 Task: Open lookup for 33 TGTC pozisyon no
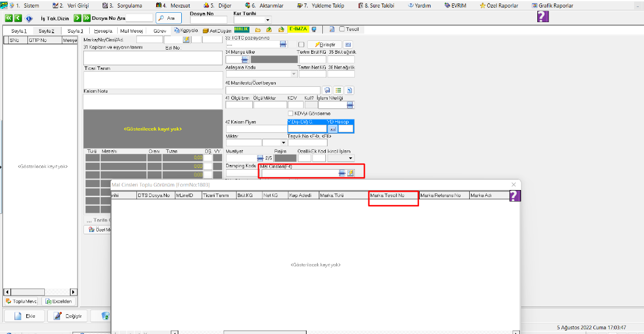click(x=283, y=44)
